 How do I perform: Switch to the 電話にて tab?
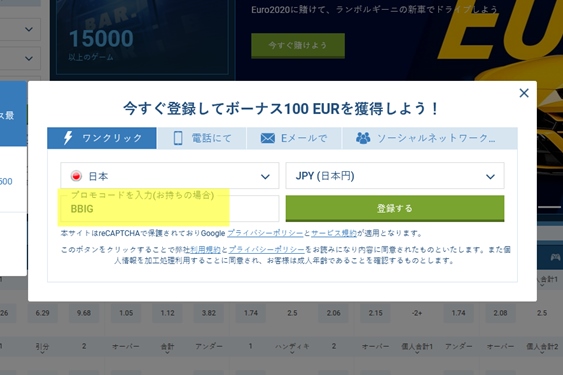(202, 138)
